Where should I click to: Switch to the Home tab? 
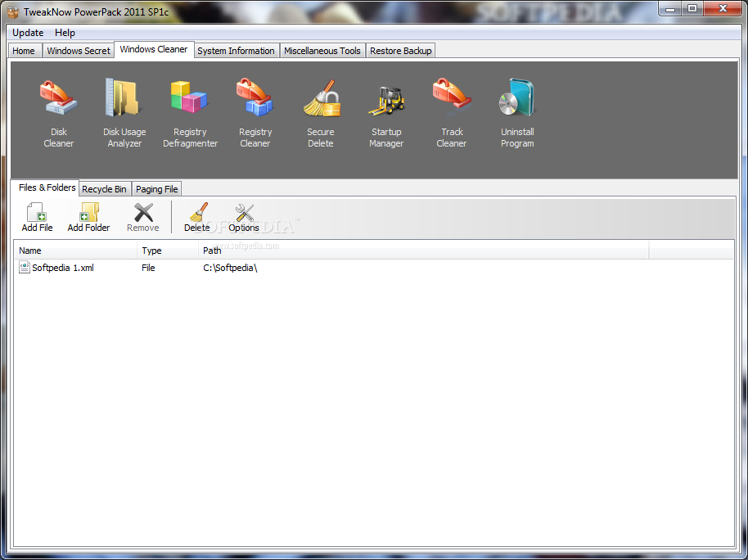24,51
